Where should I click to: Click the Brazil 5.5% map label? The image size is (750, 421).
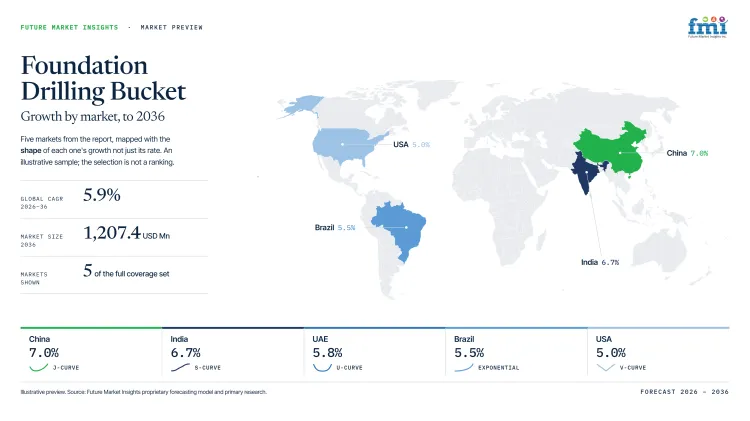[335, 228]
